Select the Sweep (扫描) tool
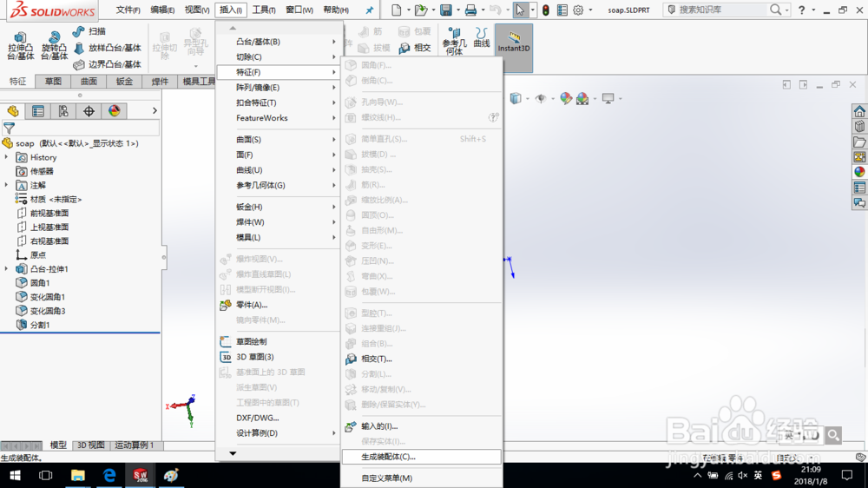 [89, 31]
